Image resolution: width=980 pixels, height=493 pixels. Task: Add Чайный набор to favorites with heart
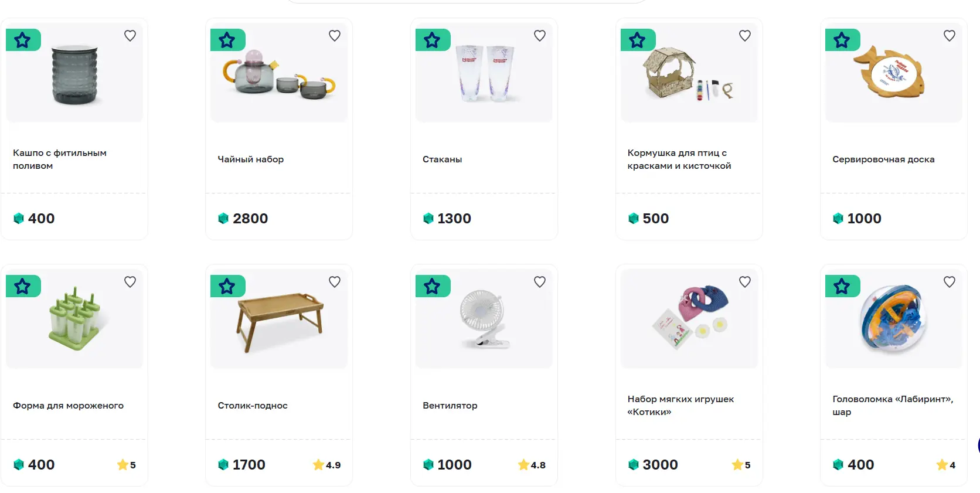[x=335, y=36]
